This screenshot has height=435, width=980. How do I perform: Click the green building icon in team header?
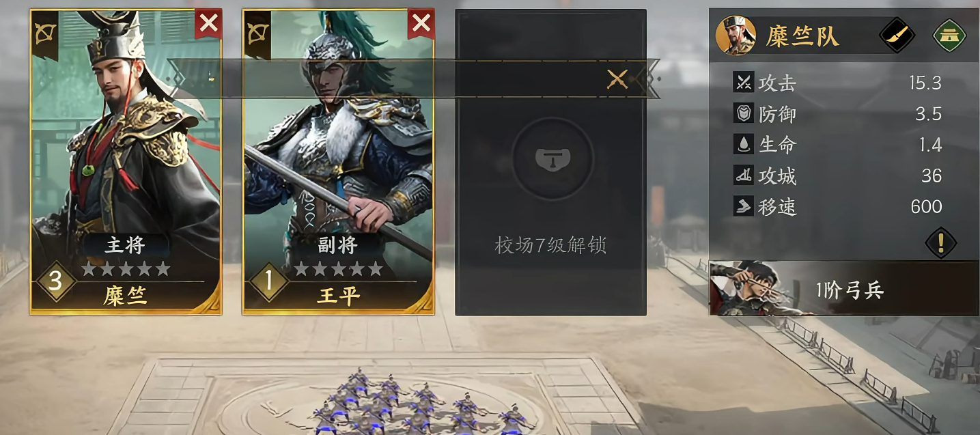950,36
